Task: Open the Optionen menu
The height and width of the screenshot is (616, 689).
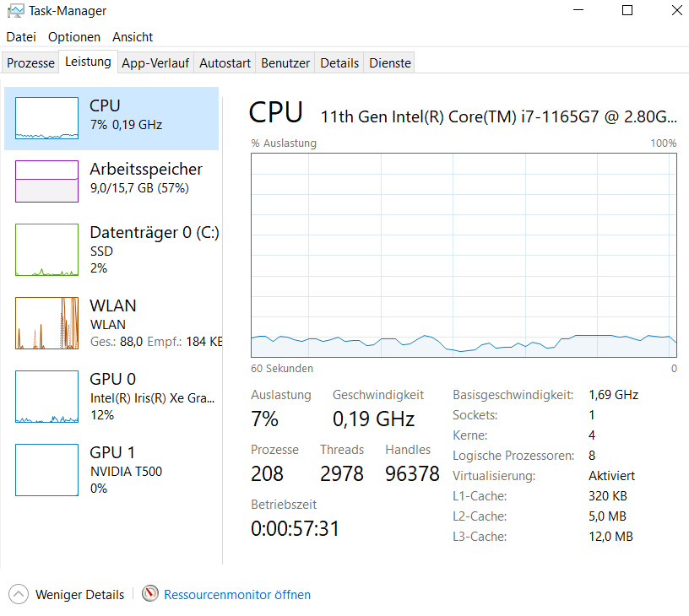Action: 74,37
